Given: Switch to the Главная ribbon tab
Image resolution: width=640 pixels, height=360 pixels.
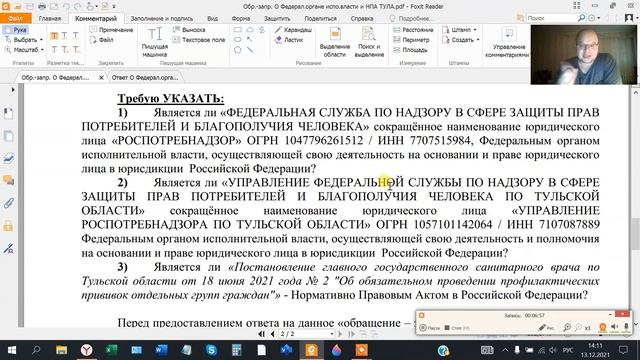Looking at the screenshot, I should [x=50, y=18].
